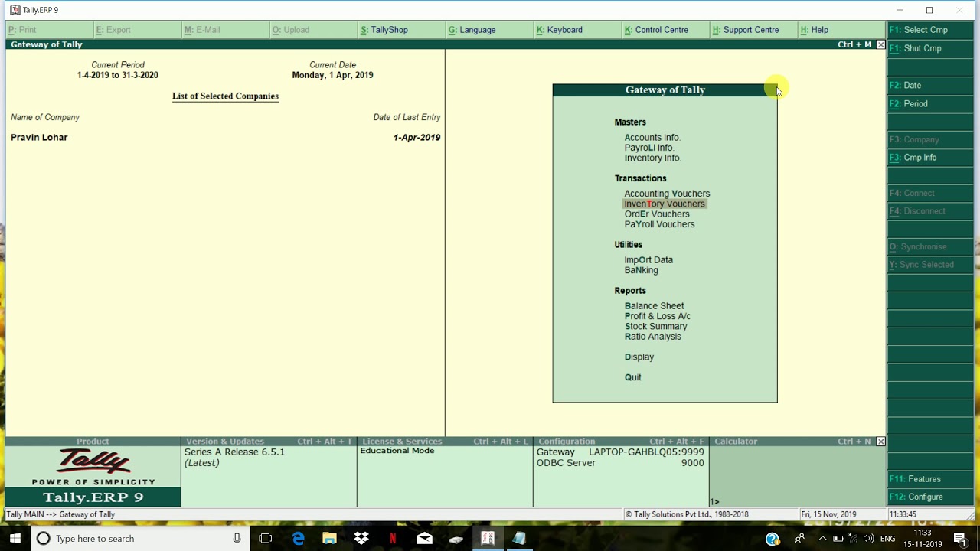This screenshot has height=551, width=980.
Task: Open Payroll Info under Masters
Action: tap(649, 148)
